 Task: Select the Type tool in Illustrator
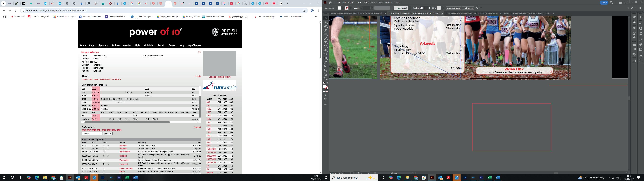[x=325, y=42]
